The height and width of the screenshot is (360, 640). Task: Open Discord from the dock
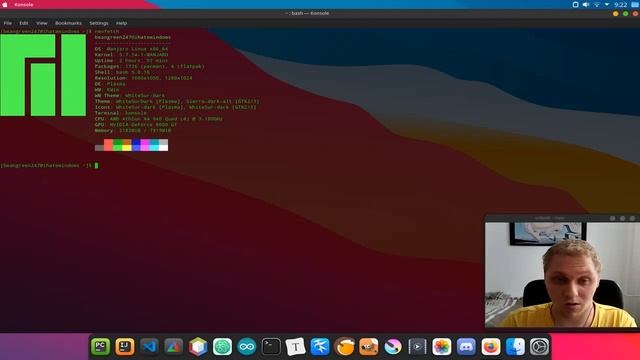tap(466, 347)
